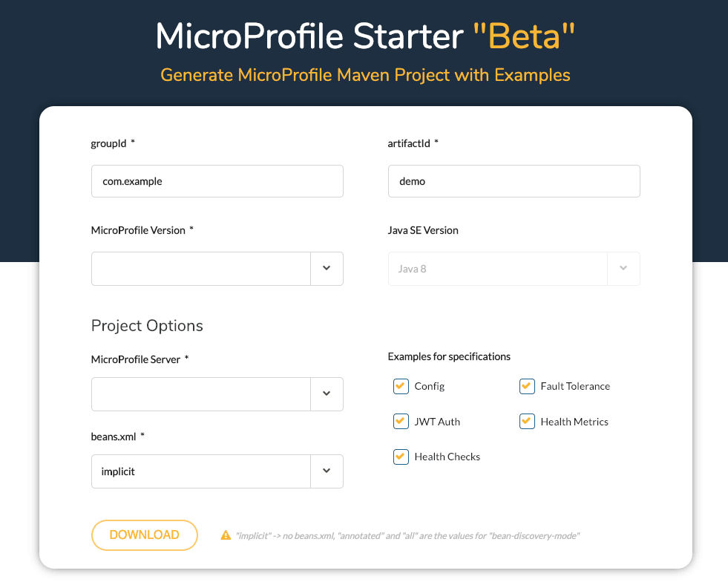Click the Java SE Version chevron arrow
Viewport: 728px width, 585px height.
click(623, 268)
